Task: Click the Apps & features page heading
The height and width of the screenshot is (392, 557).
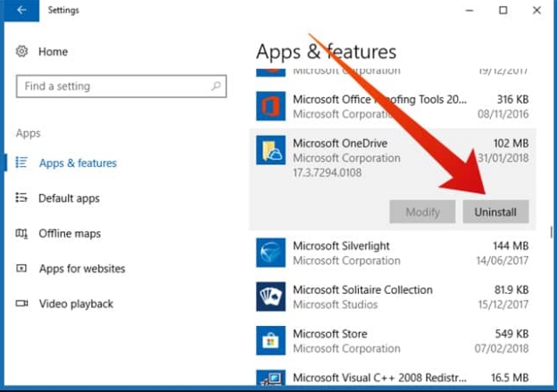Action: 326,52
